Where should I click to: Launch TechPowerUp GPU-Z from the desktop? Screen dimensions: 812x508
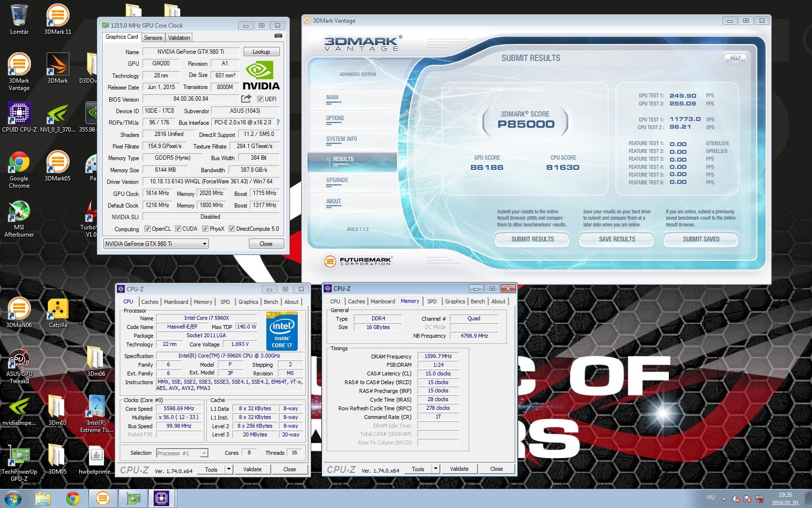19,463
